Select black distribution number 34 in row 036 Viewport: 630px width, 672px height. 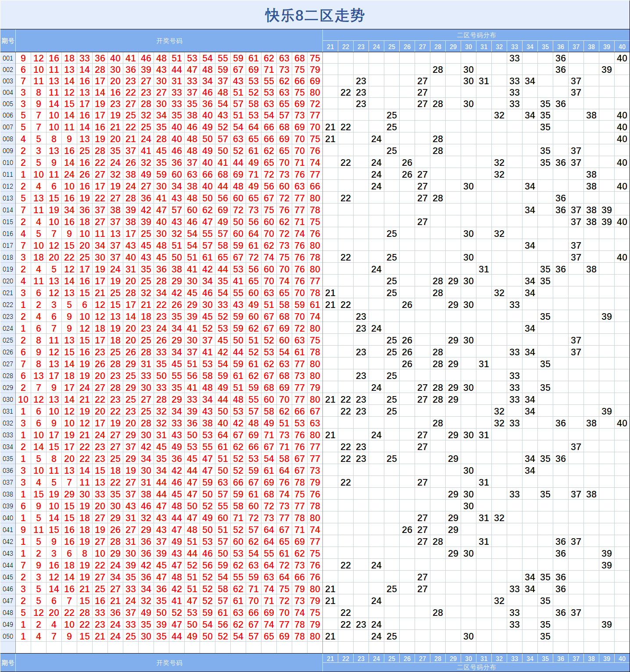click(x=530, y=471)
